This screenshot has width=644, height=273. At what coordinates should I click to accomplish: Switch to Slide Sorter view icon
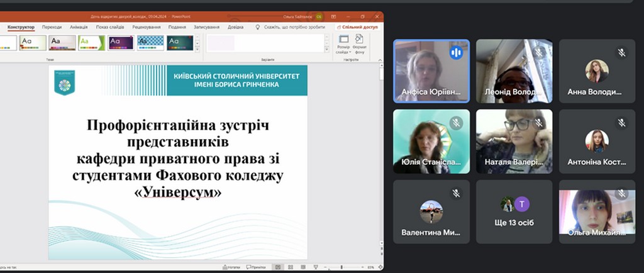[x=290, y=267]
